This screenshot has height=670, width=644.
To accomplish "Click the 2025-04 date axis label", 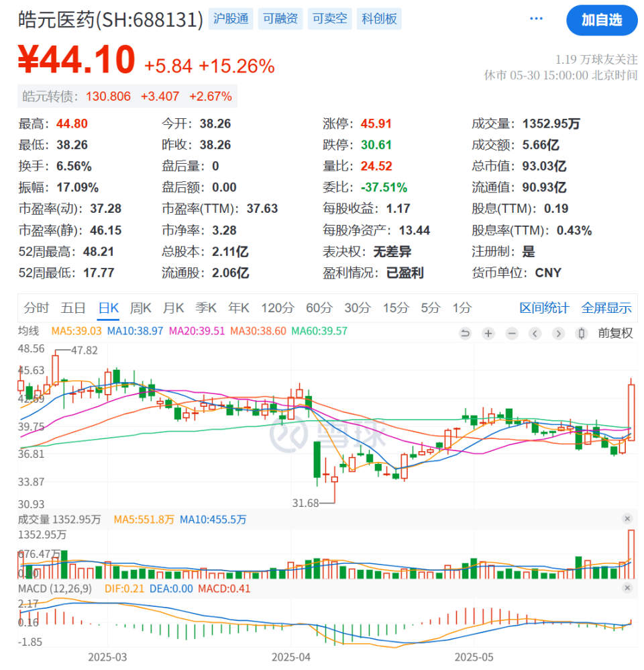I will tap(291, 657).
